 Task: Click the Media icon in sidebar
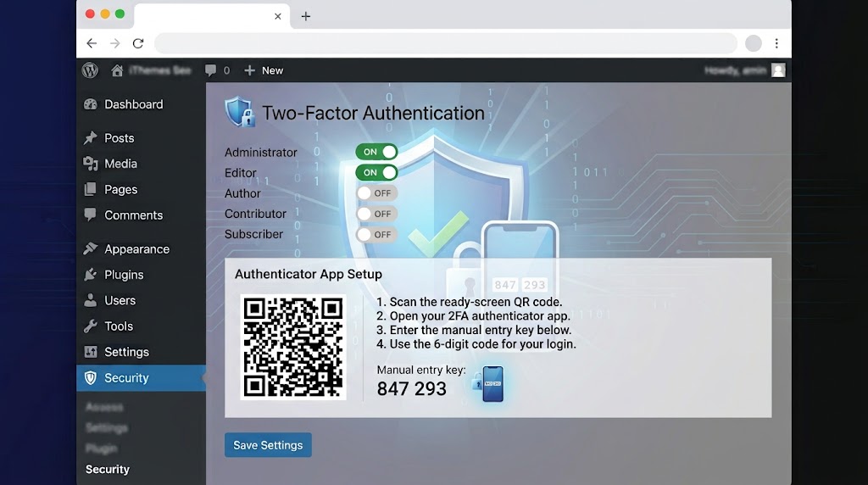click(x=90, y=164)
